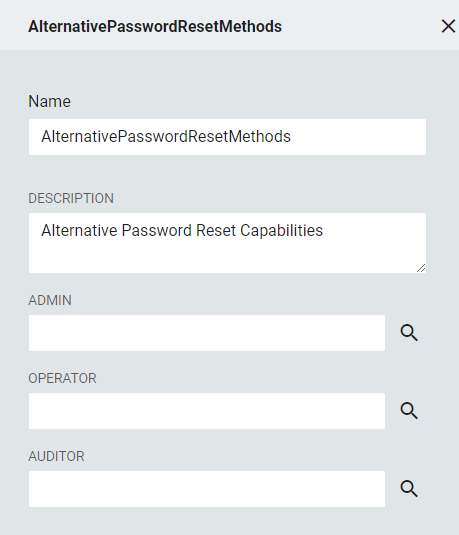Click the description textarea resize handle
The width and height of the screenshot is (459, 535).
[421, 268]
